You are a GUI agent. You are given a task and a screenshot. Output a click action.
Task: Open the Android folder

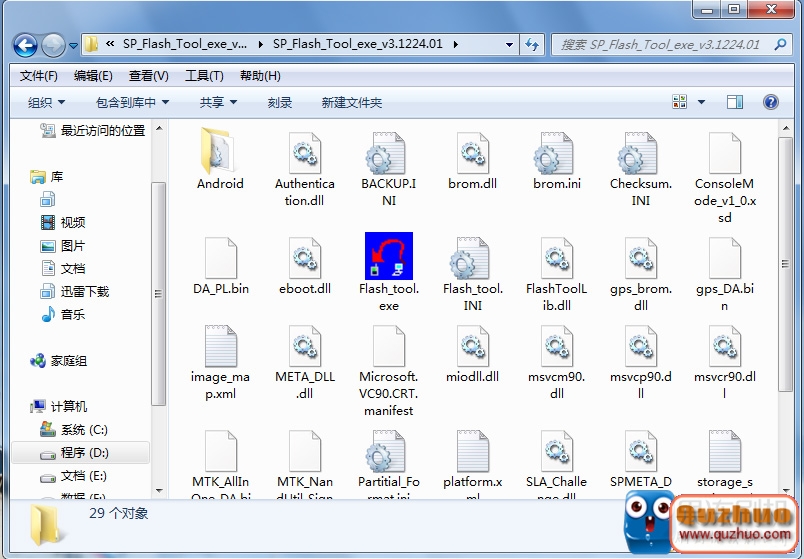(220, 153)
